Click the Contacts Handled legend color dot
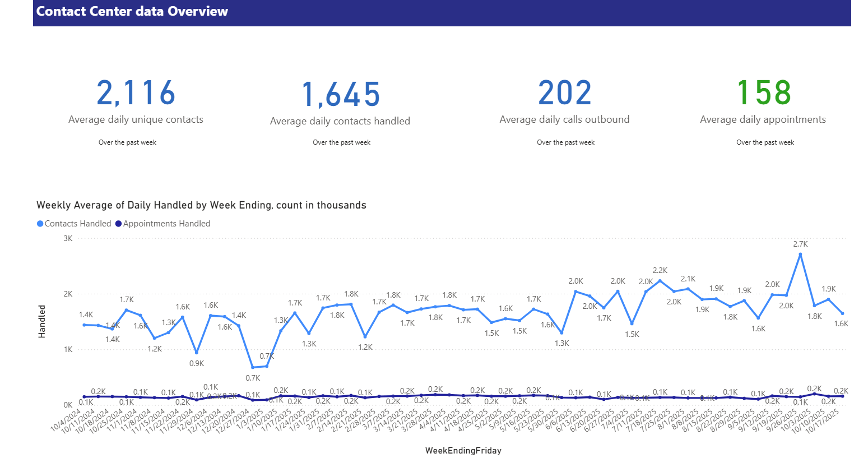Viewport: 868px width, 458px height. [x=40, y=224]
